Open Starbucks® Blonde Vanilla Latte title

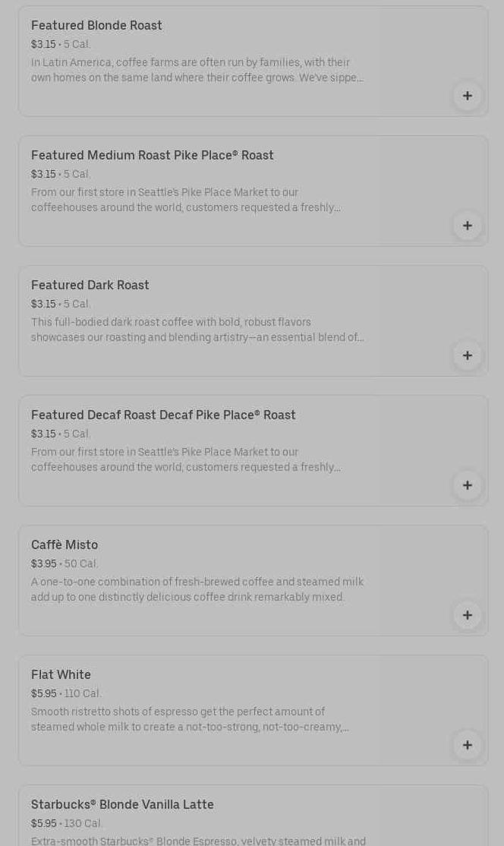click(122, 805)
